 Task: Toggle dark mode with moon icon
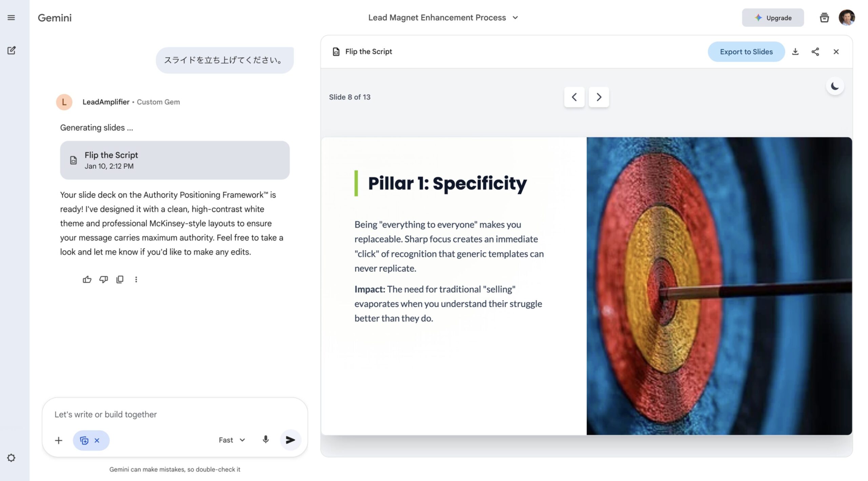click(x=835, y=86)
